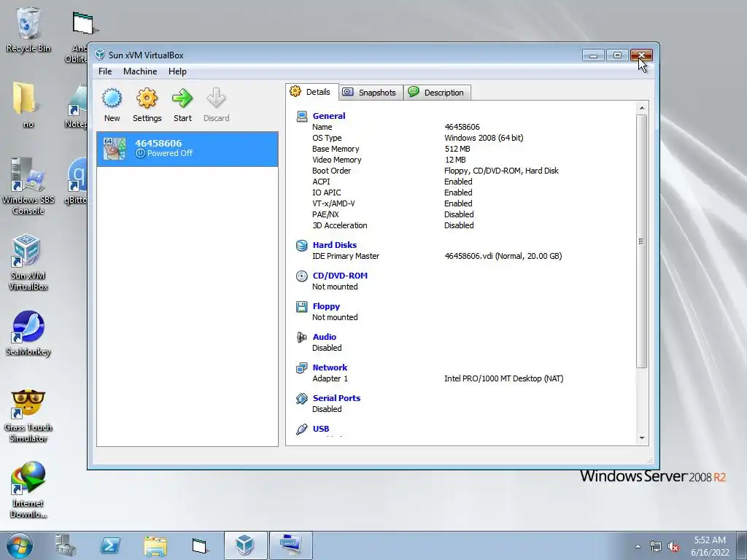Click the Floppy diskette icon

pos(301,307)
